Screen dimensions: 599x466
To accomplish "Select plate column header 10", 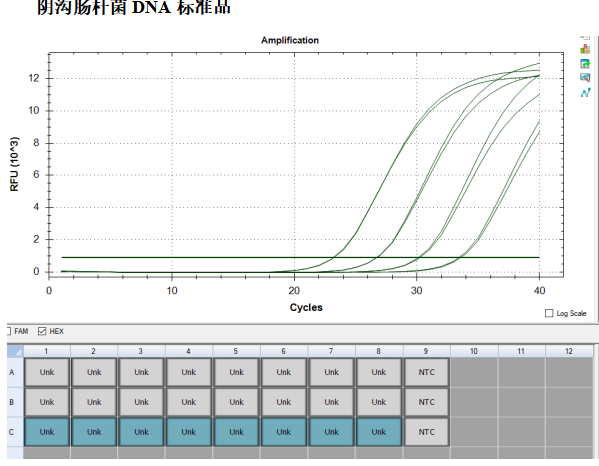I will click(x=474, y=351).
